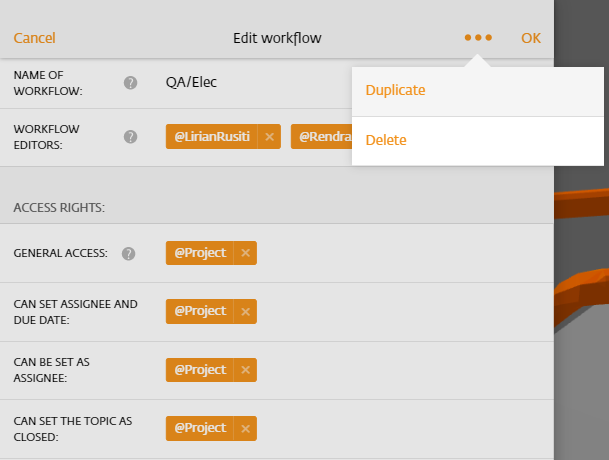Viewport: 609px width, 460px height.
Task: Remove @Project from General Access
Action: [245, 253]
